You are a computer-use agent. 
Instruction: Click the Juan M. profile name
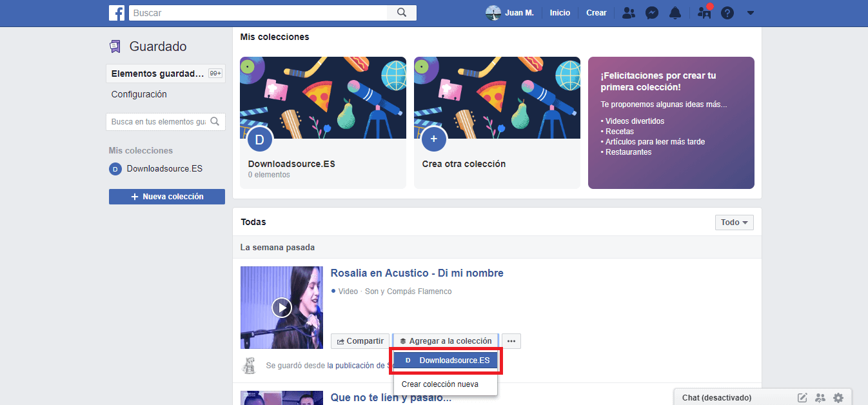(520, 13)
